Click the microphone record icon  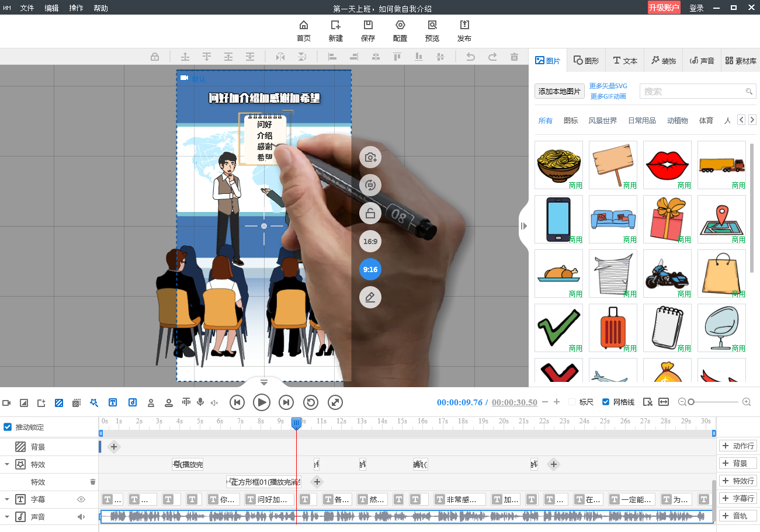pos(200,402)
